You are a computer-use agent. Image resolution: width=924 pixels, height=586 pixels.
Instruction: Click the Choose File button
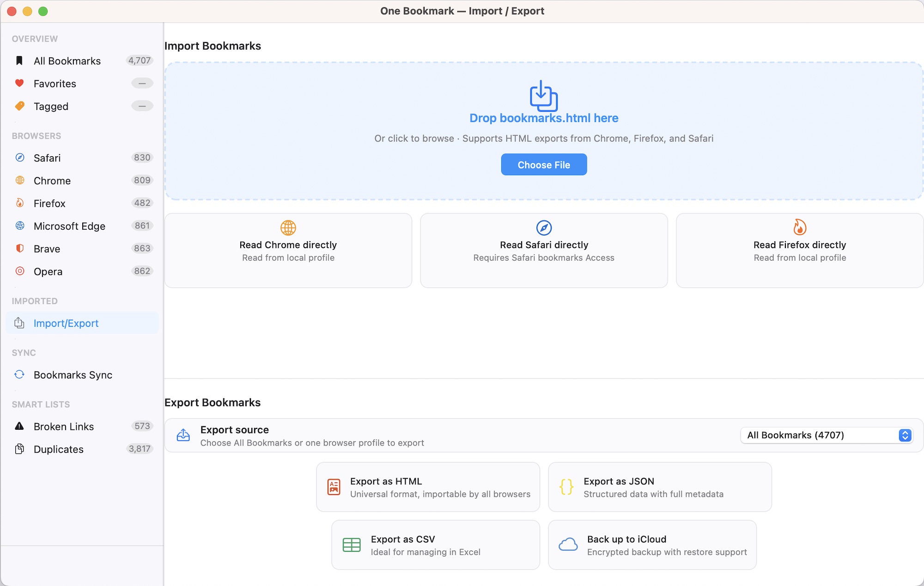pyautogui.click(x=544, y=165)
